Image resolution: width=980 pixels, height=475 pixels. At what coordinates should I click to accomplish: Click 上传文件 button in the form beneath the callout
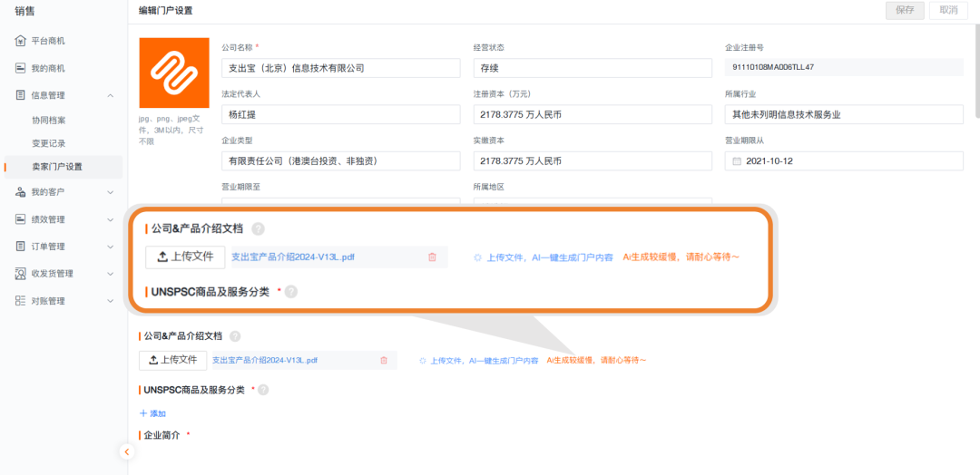pyautogui.click(x=172, y=360)
